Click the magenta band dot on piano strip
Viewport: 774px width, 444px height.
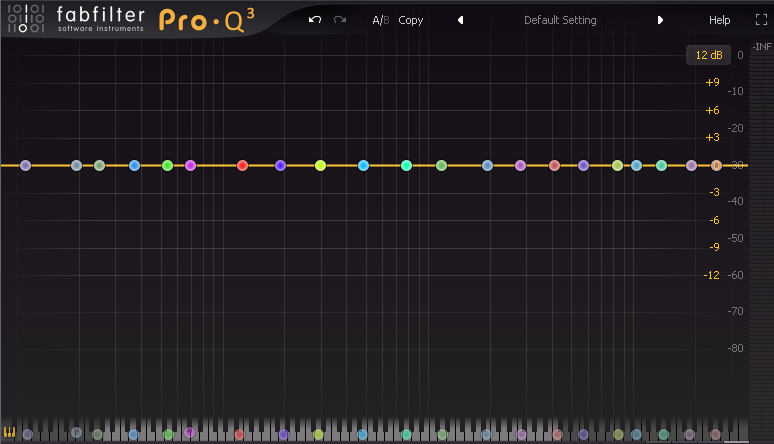190,433
